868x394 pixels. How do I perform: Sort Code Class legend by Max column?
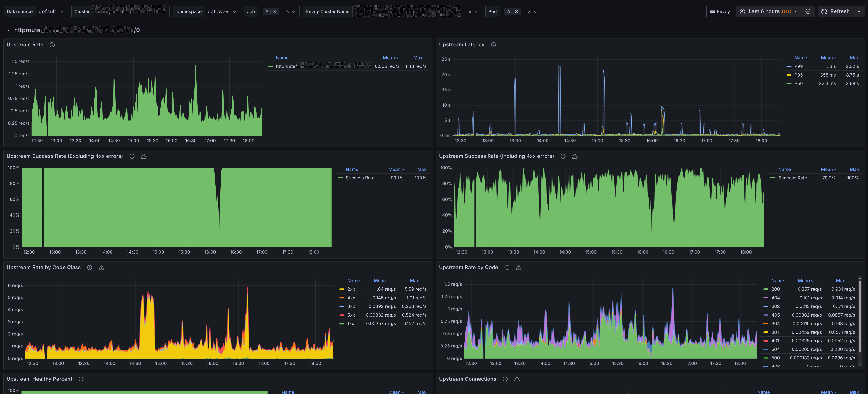414,281
